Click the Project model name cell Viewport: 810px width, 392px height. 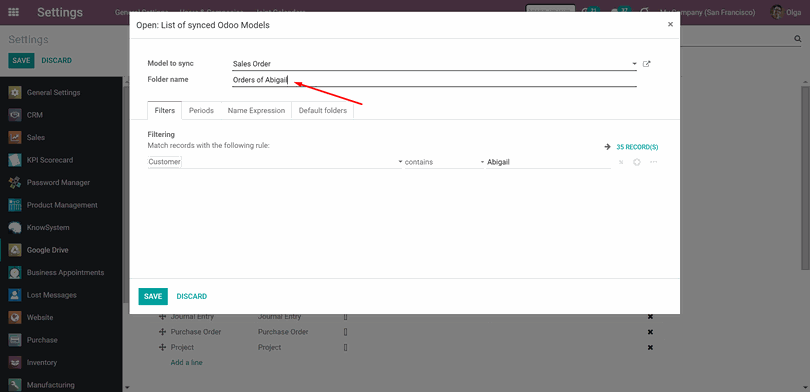(270, 348)
